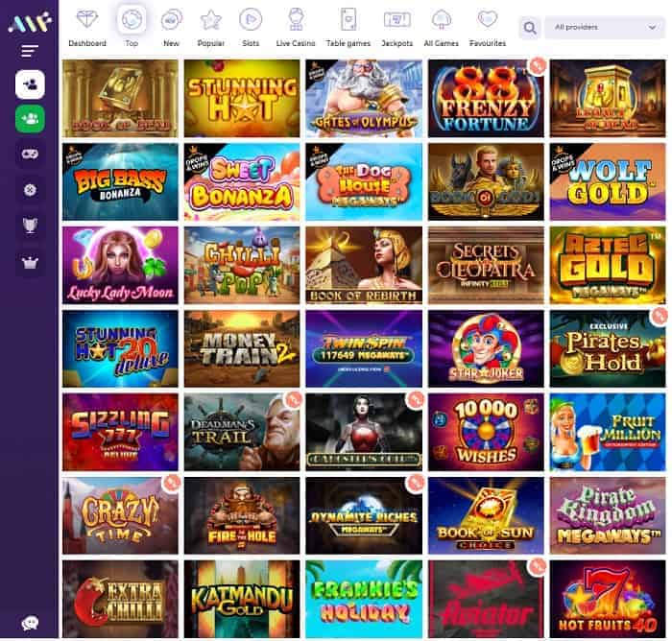Screen dimensions: 672x641
Task: Open the Sweet Bonanza game tile
Action: [242, 182]
